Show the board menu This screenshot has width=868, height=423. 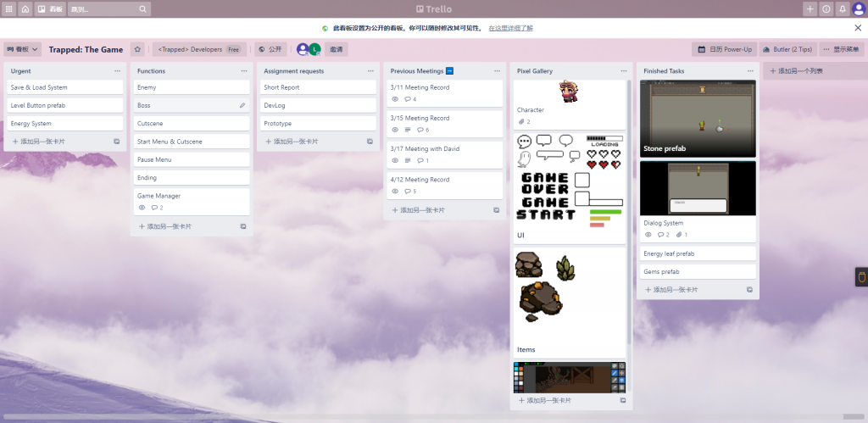coord(842,49)
